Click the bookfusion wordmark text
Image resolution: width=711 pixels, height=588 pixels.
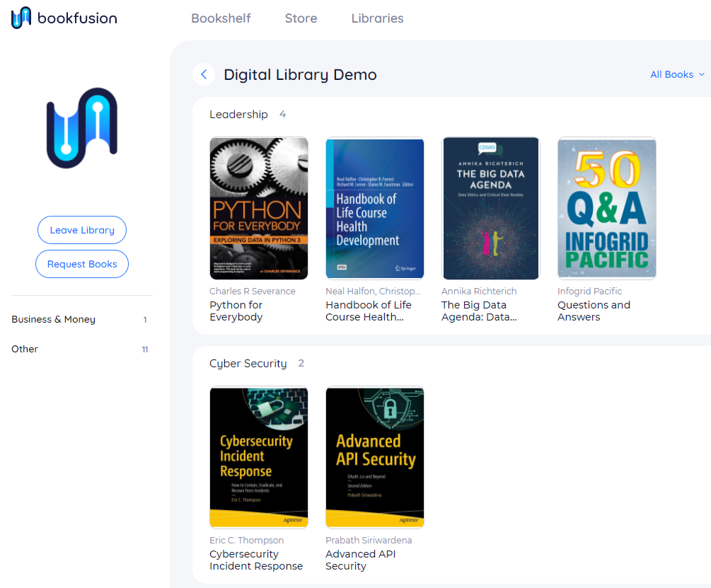pyautogui.click(x=77, y=18)
